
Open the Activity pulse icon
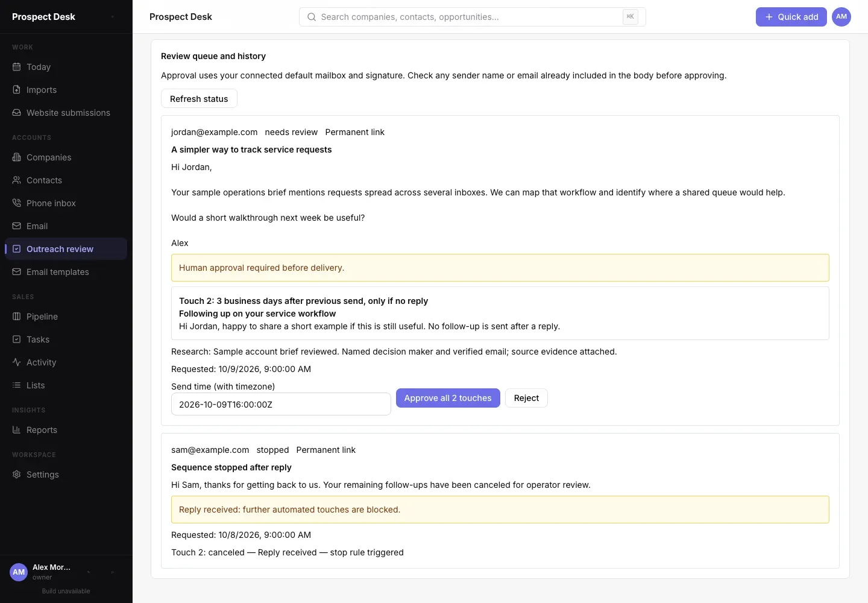point(17,362)
